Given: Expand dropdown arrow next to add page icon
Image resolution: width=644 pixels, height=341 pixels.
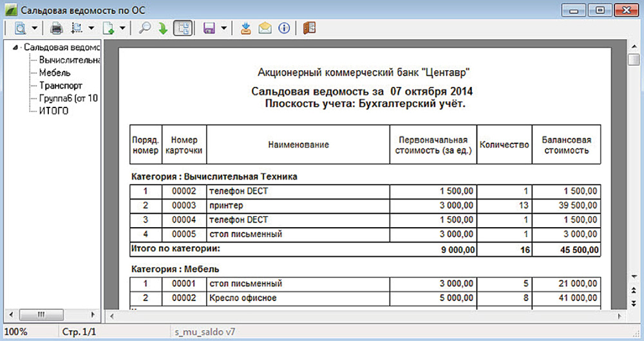Looking at the screenshot, I should tap(122, 28).
